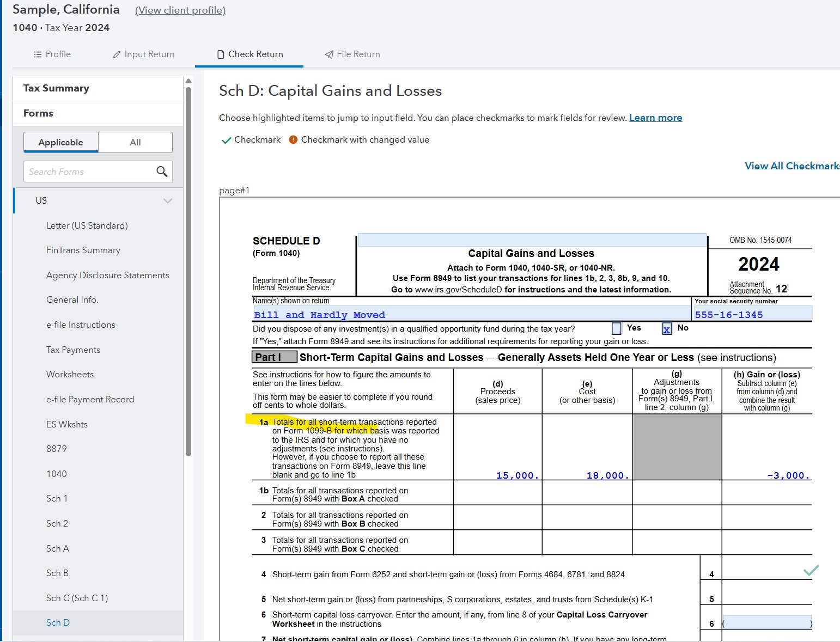Click the line 6 carryover input field
Viewport: 840px width, 642px height.
pos(767,623)
